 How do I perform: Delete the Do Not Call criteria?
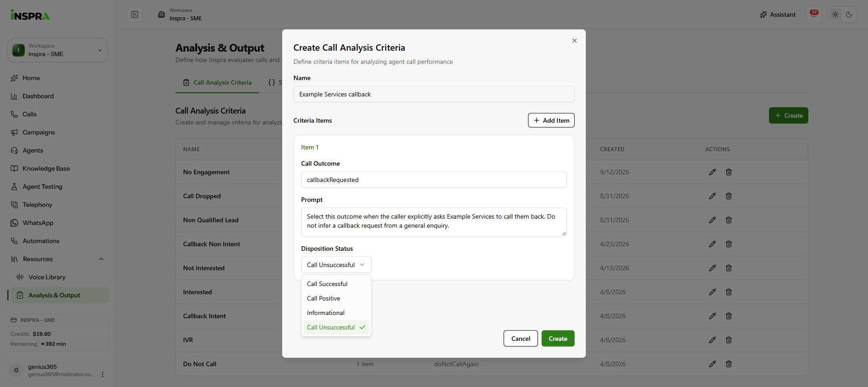click(729, 364)
